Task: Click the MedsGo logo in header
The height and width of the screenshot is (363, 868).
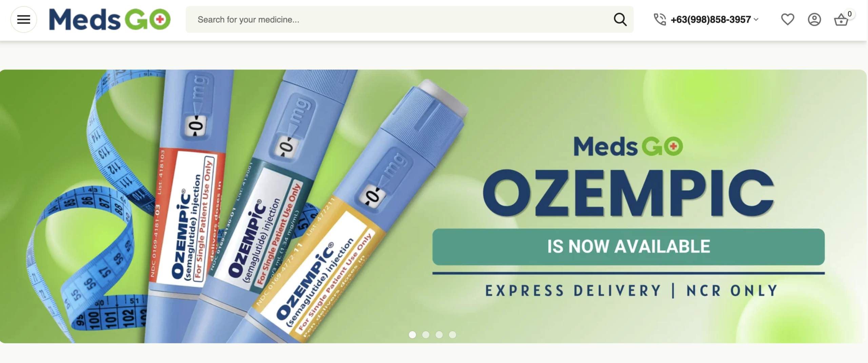Action: tap(110, 19)
